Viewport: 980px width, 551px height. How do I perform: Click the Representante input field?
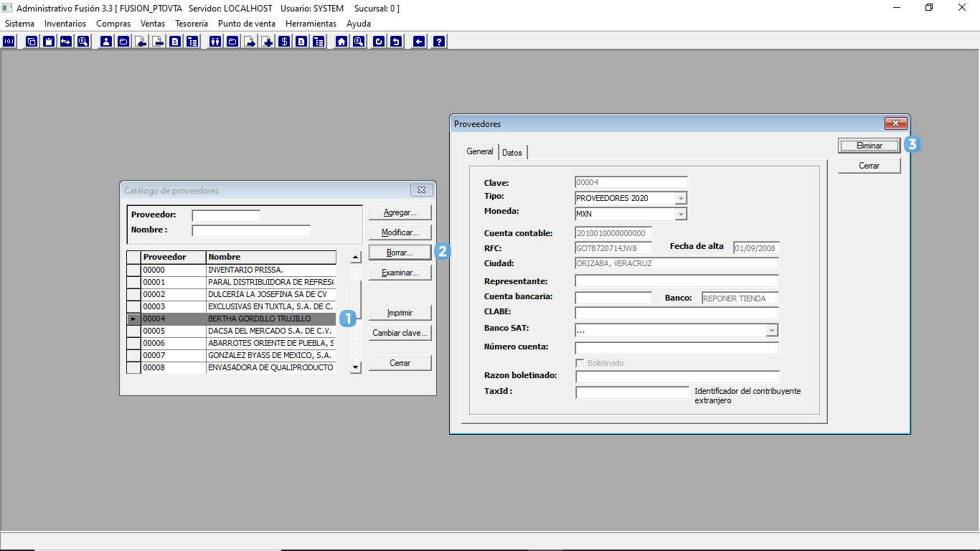tap(677, 281)
